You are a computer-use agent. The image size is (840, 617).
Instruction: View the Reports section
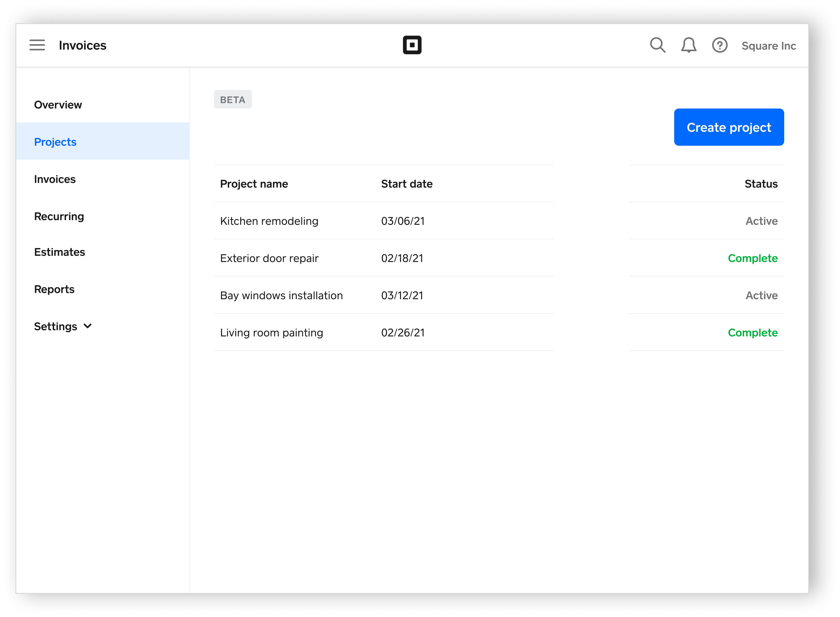(x=54, y=290)
